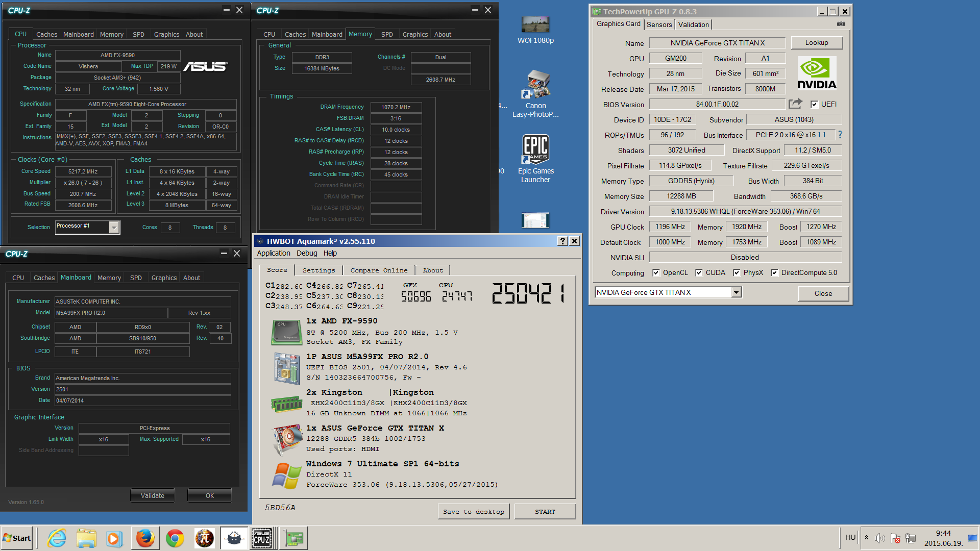Open the Application menu in Aquamark

(x=274, y=253)
